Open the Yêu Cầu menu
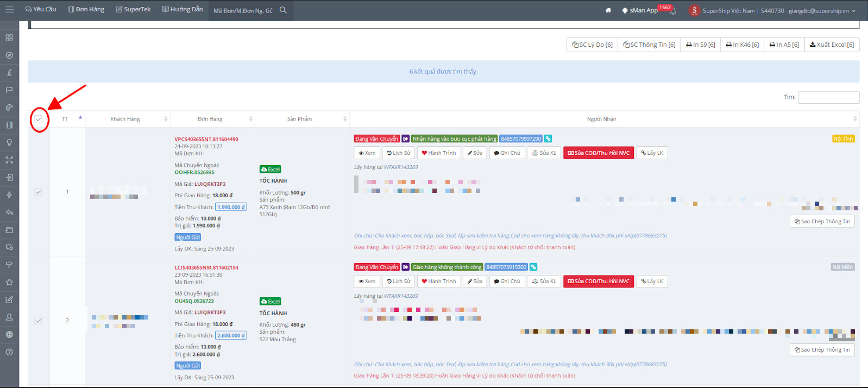 click(41, 9)
